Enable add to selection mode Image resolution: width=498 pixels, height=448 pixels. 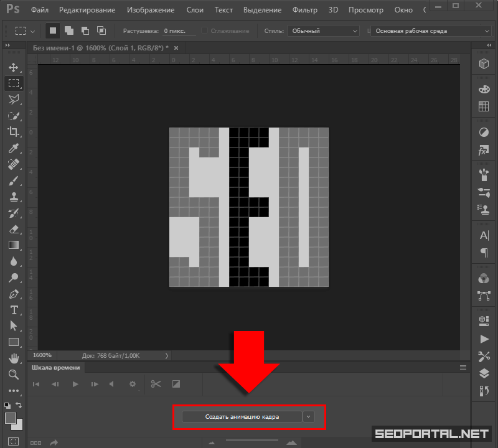coord(68,30)
